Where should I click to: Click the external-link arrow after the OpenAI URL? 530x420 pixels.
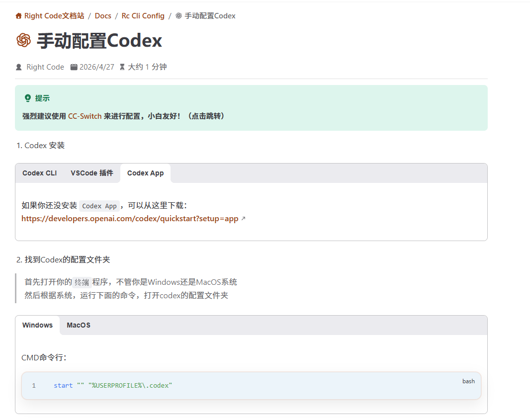tap(243, 219)
